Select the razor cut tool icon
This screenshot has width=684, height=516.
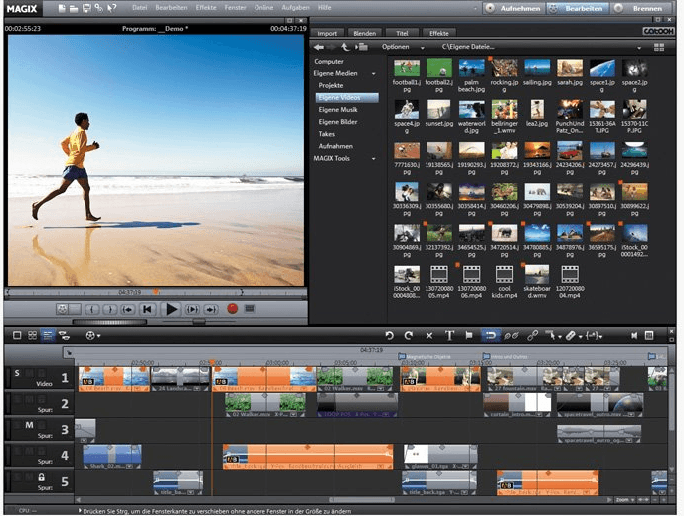571,335
